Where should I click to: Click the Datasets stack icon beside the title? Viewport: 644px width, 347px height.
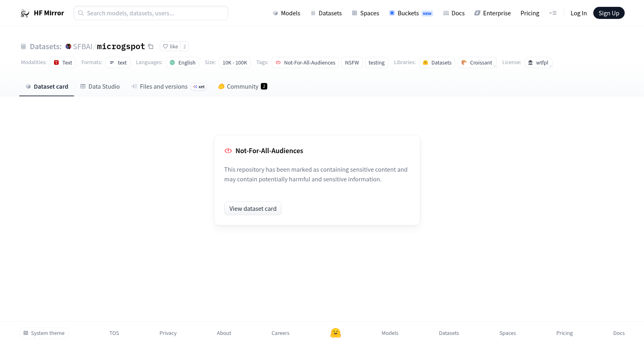click(23, 46)
